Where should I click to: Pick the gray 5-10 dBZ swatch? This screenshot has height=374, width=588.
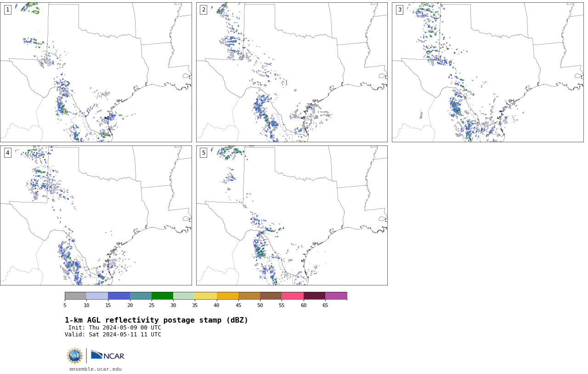point(75,296)
